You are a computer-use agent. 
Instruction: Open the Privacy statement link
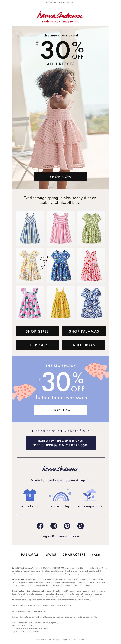tap(38, 611)
